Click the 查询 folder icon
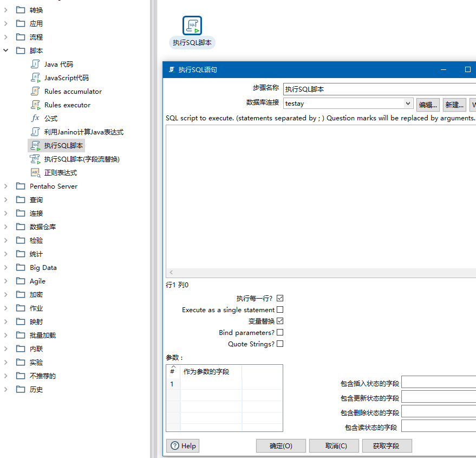Screen dimensions: 476x458 click(x=21, y=199)
